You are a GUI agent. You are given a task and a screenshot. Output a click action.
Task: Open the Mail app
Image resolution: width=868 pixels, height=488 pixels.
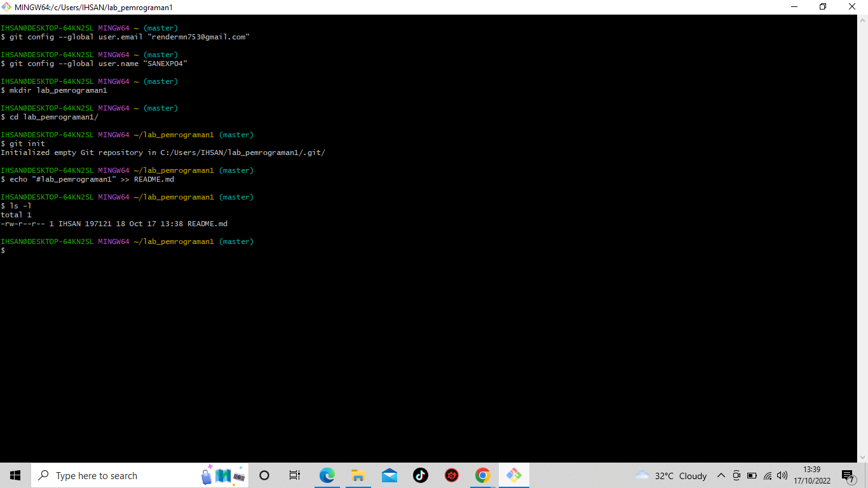pos(389,475)
